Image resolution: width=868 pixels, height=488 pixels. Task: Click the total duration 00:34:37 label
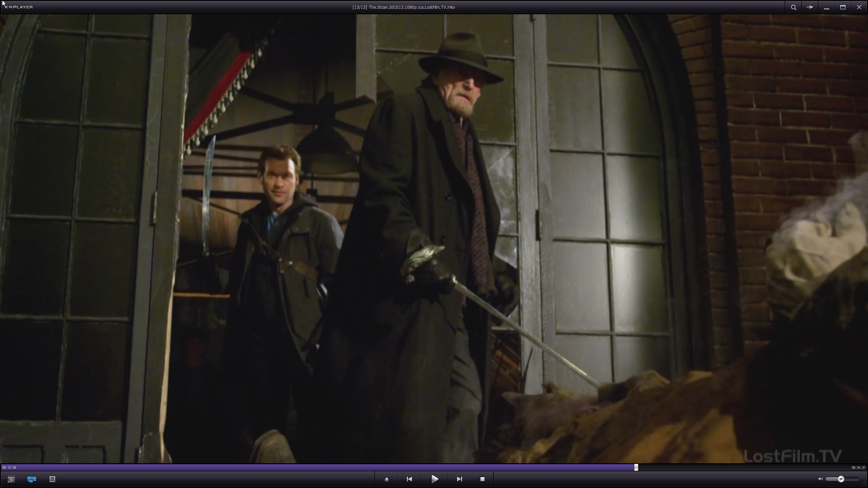859,468
